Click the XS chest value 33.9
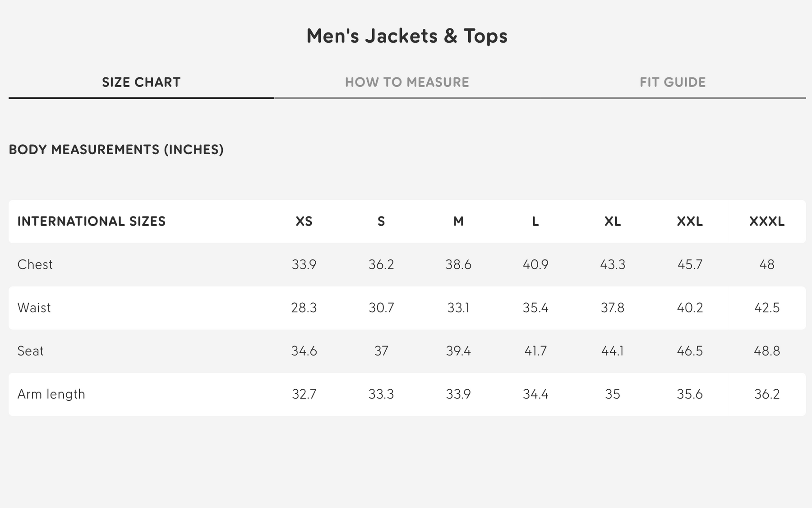The image size is (812, 508). point(304,264)
